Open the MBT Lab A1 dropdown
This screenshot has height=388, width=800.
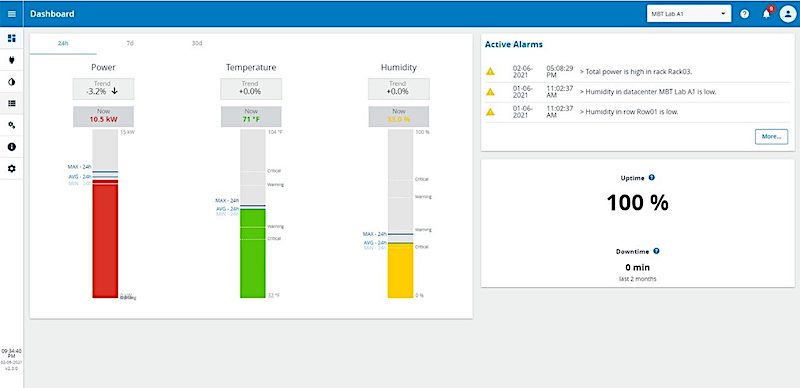pos(689,14)
